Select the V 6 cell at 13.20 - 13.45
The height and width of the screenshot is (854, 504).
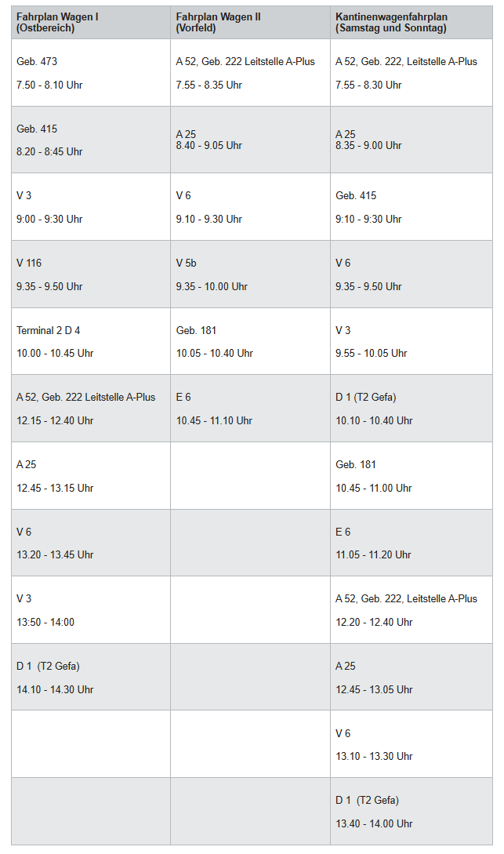[91, 543]
